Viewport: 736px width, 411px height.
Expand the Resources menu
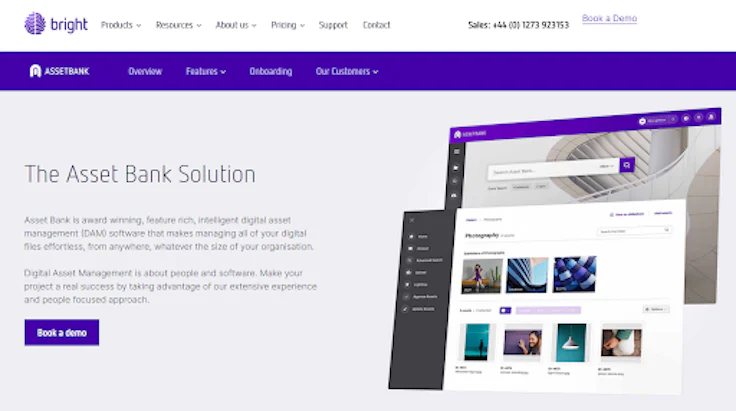[x=178, y=25]
